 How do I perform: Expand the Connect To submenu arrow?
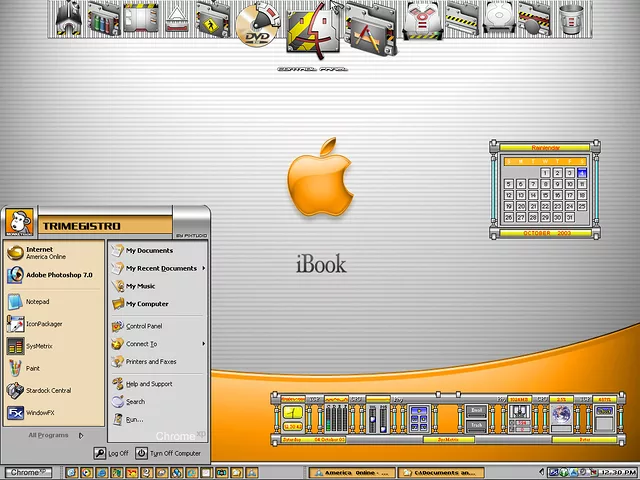203,344
